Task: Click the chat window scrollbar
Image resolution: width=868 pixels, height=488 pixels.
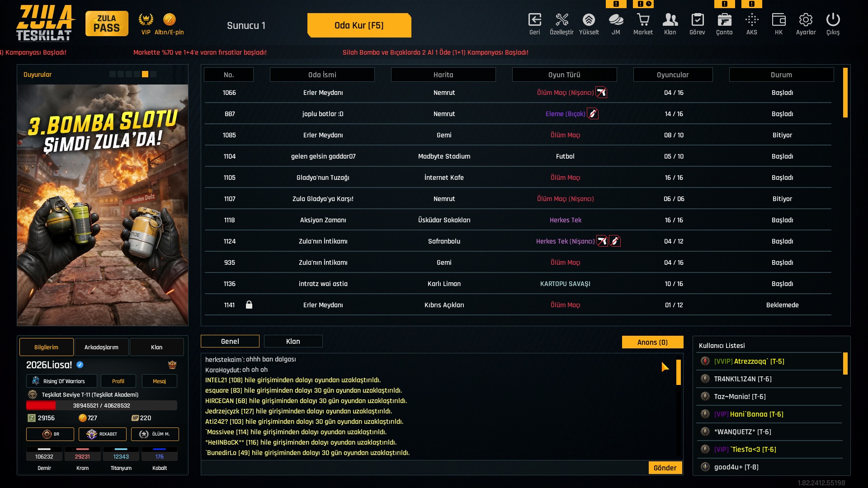Action: click(679, 372)
